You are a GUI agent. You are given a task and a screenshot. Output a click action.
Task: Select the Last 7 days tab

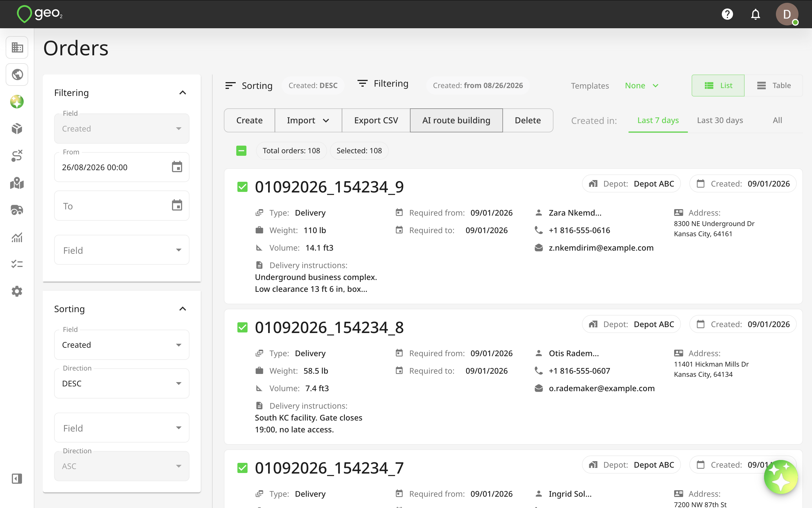tap(658, 120)
